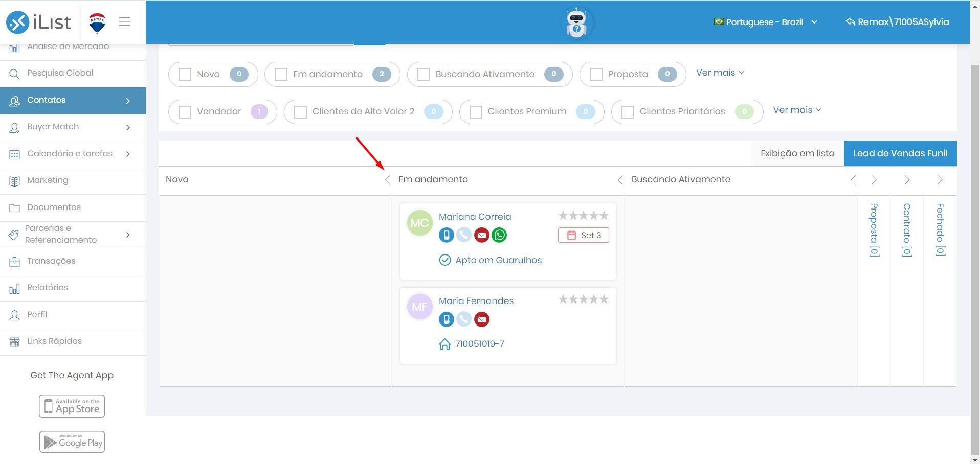
Task: Click the Set 3 date button
Action: click(x=584, y=235)
